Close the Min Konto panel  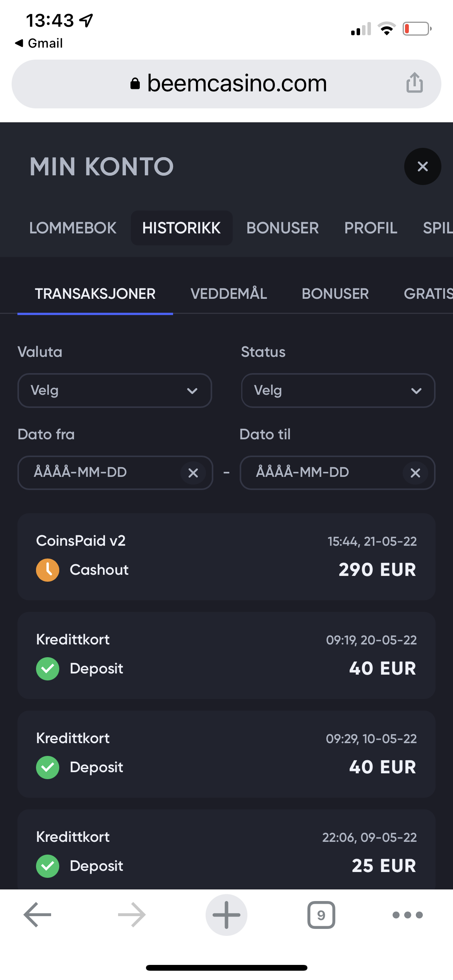[x=422, y=166]
